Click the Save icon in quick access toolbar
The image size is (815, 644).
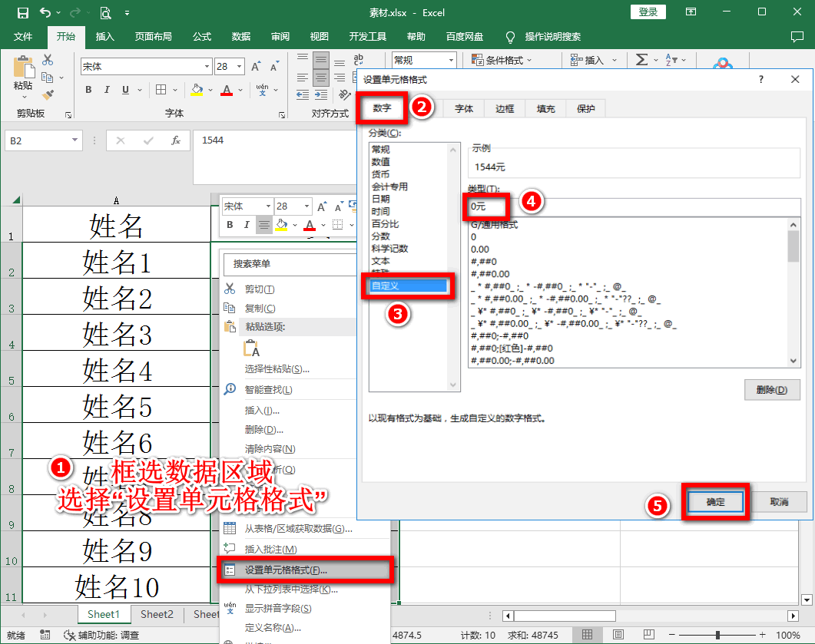click(22, 12)
